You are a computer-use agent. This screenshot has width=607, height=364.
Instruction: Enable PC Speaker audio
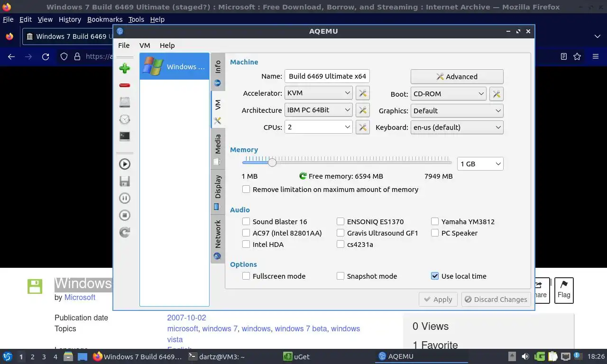coord(435,233)
